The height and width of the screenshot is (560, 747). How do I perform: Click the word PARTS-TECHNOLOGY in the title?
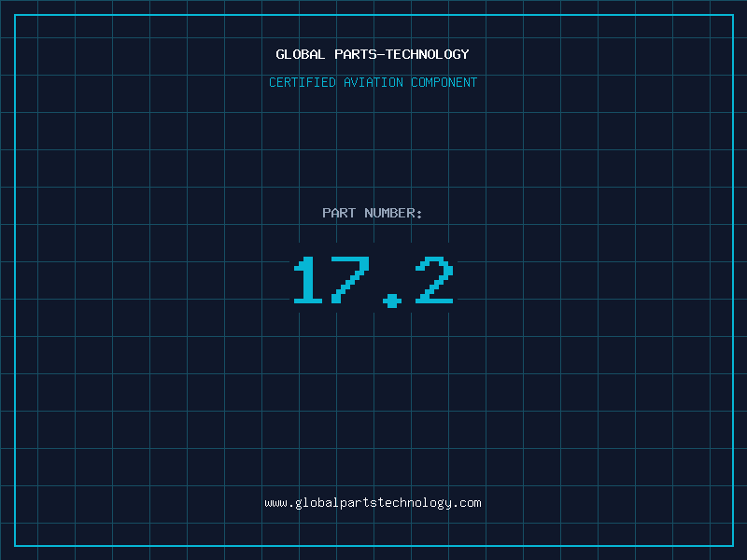point(402,54)
